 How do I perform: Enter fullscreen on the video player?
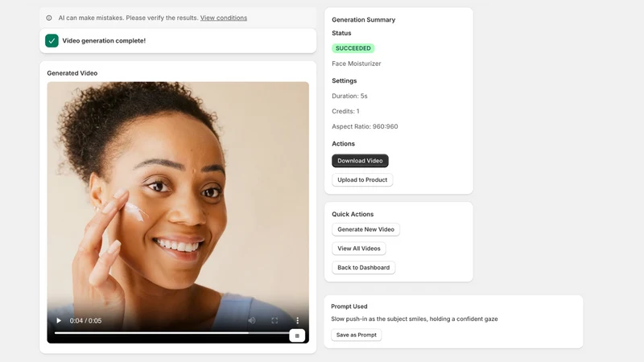tap(275, 320)
